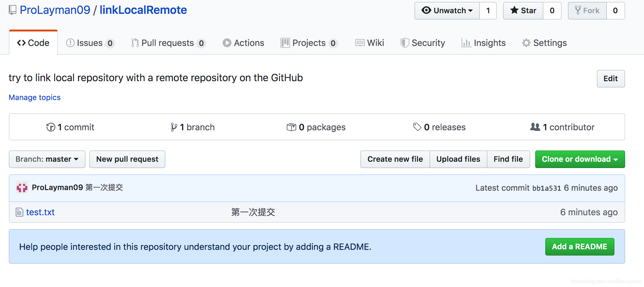
Task: View the 1 contributor list
Action: tap(562, 127)
